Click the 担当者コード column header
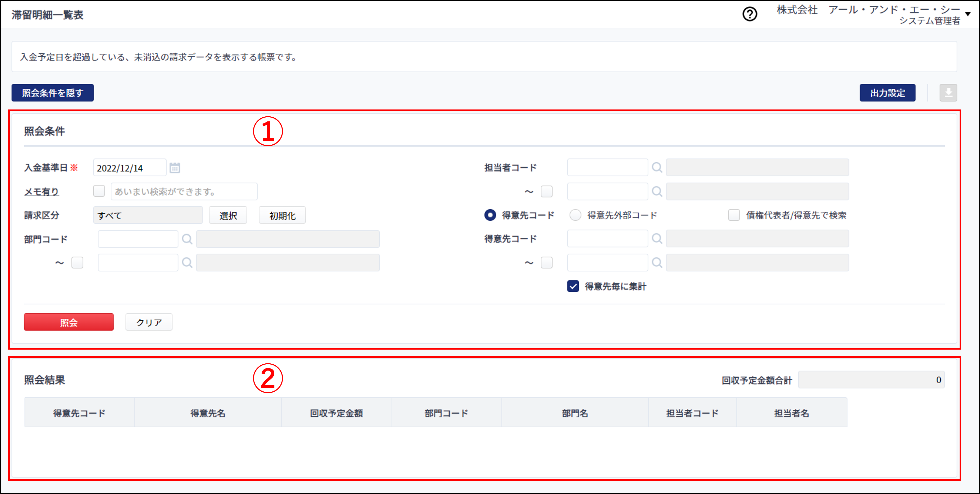 692,413
